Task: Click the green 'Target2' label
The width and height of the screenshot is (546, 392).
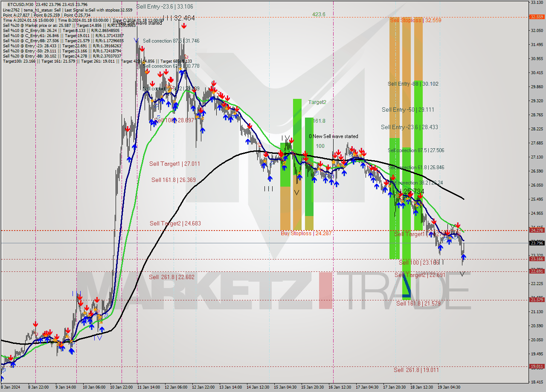Action: [x=317, y=102]
